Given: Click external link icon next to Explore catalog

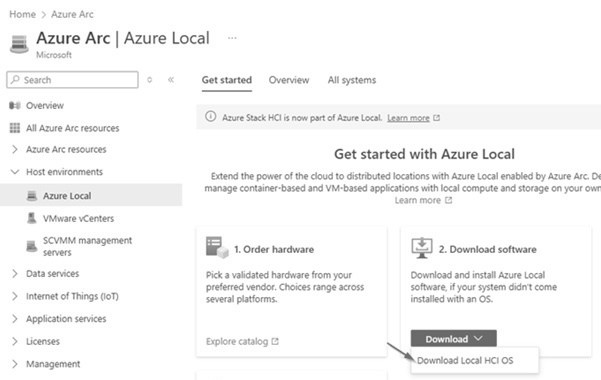Looking at the screenshot, I should [275, 341].
